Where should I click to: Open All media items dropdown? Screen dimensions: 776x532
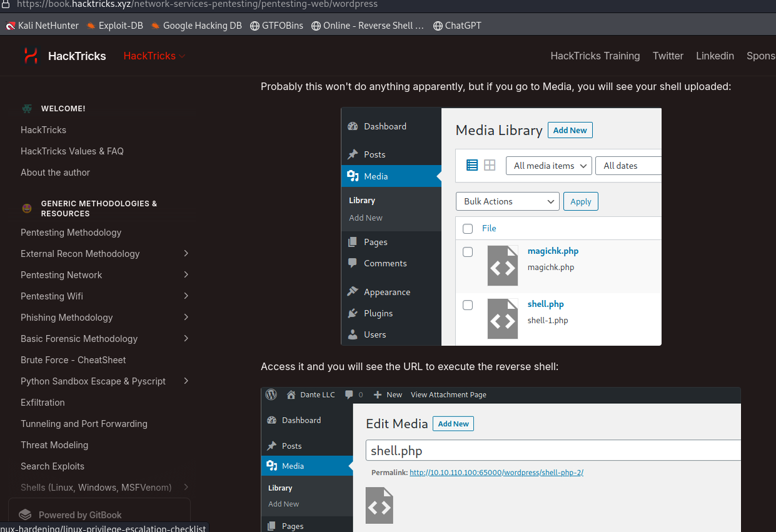tap(549, 166)
